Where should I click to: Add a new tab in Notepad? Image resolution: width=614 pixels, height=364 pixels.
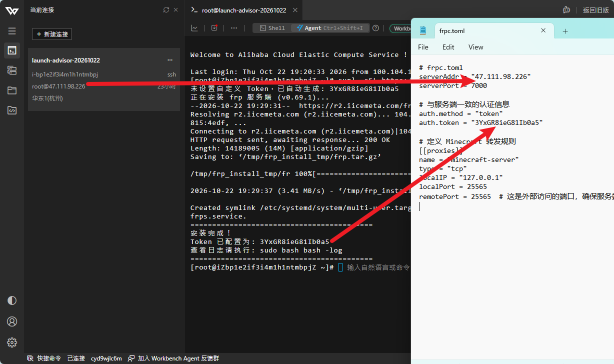coord(565,31)
